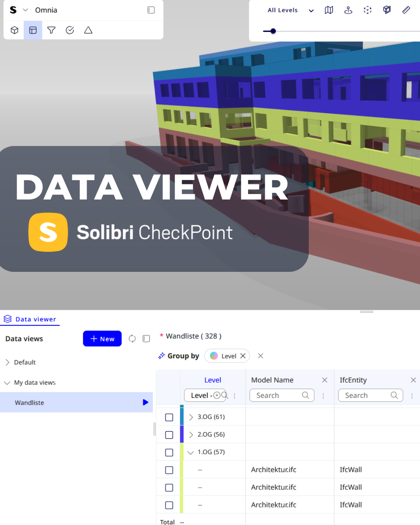Collapse the data views side panel icon
The width and height of the screenshot is (420, 525).
(146, 339)
